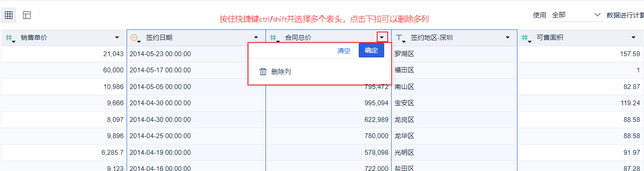Switch to split layout view icon

coord(27,15)
